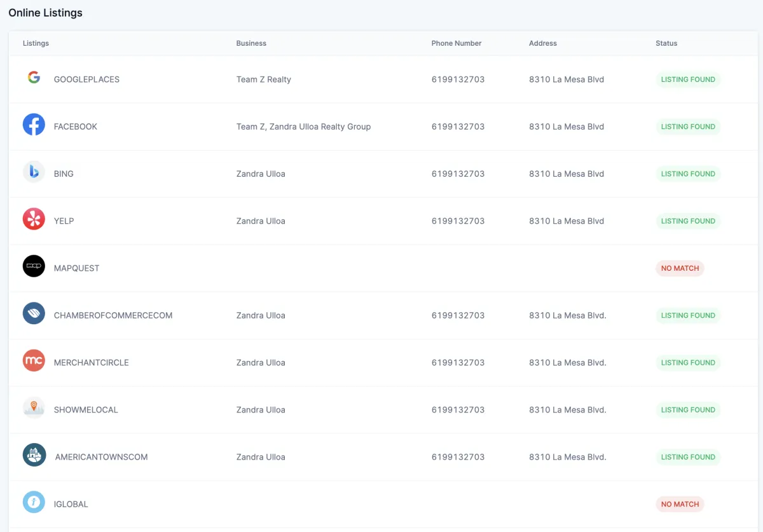
Task: Click Google Places LISTING FOUND badge
Action: coord(688,79)
